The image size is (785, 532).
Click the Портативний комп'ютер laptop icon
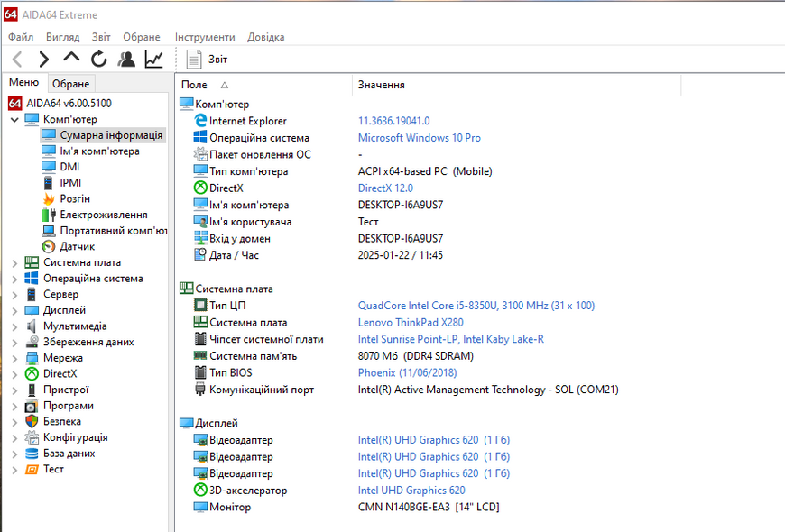tap(49, 231)
